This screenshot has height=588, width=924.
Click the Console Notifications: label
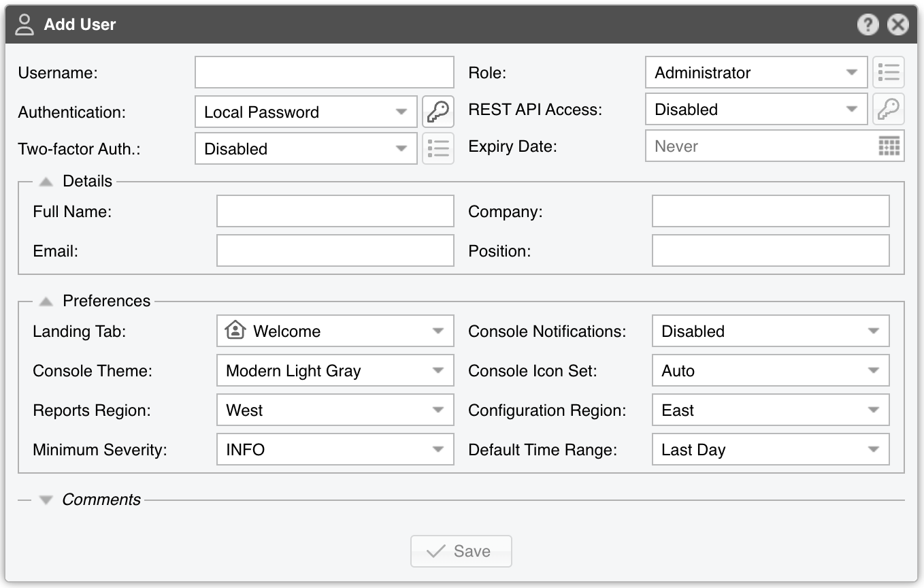[x=547, y=331]
